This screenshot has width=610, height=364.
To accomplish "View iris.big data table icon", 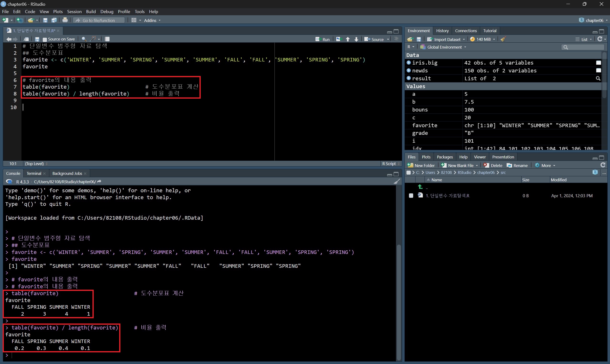I will (599, 63).
